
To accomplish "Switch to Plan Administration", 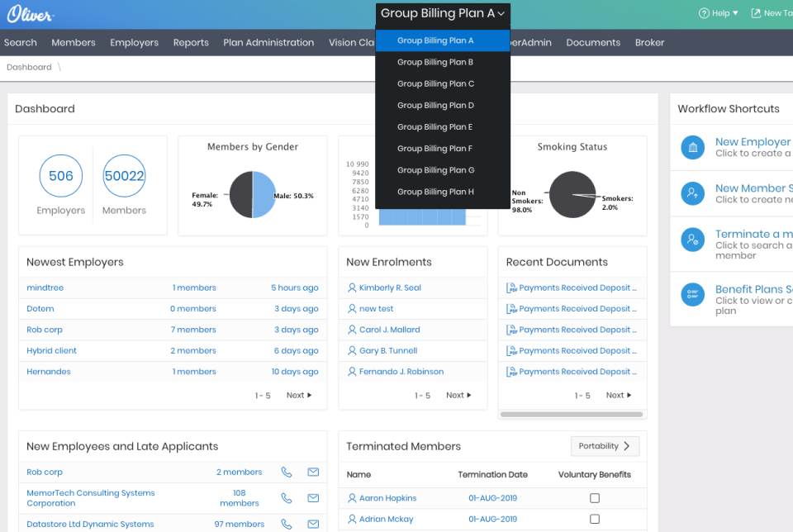I will pyautogui.click(x=268, y=42).
